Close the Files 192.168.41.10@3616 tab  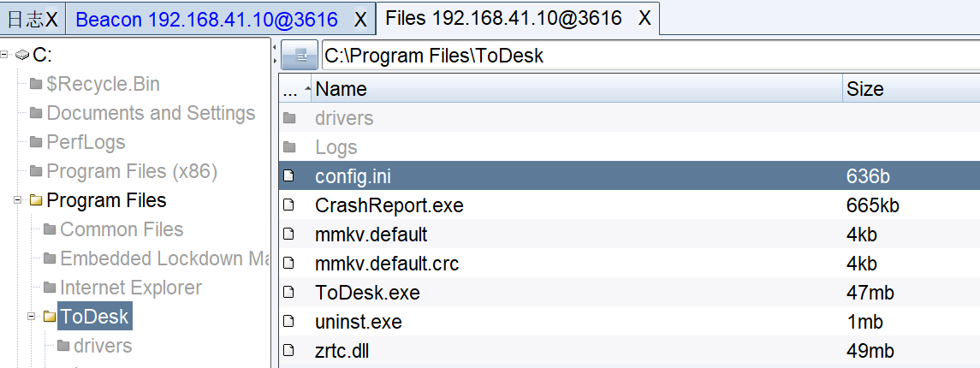click(x=645, y=18)
